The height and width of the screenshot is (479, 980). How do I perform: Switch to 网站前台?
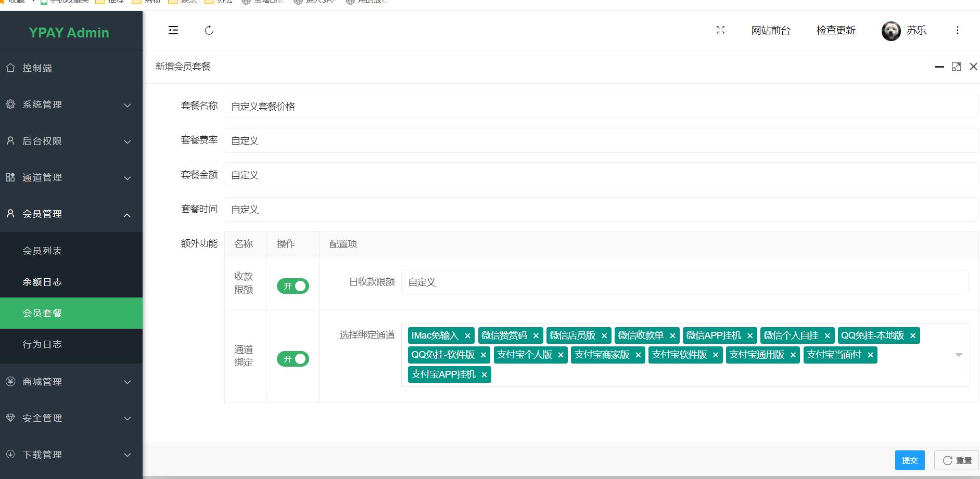point(771,30)
